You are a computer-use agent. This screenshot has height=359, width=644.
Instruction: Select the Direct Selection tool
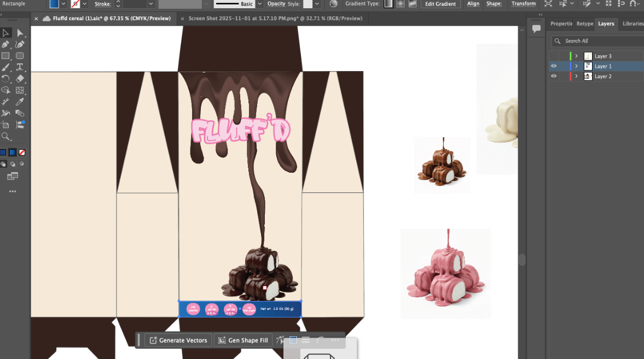tap(20, 33)
